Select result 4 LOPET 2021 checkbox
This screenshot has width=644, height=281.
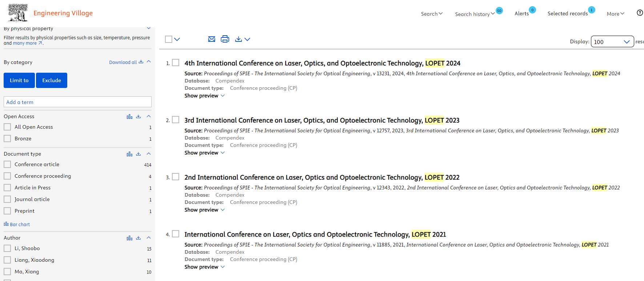point(176,234)
